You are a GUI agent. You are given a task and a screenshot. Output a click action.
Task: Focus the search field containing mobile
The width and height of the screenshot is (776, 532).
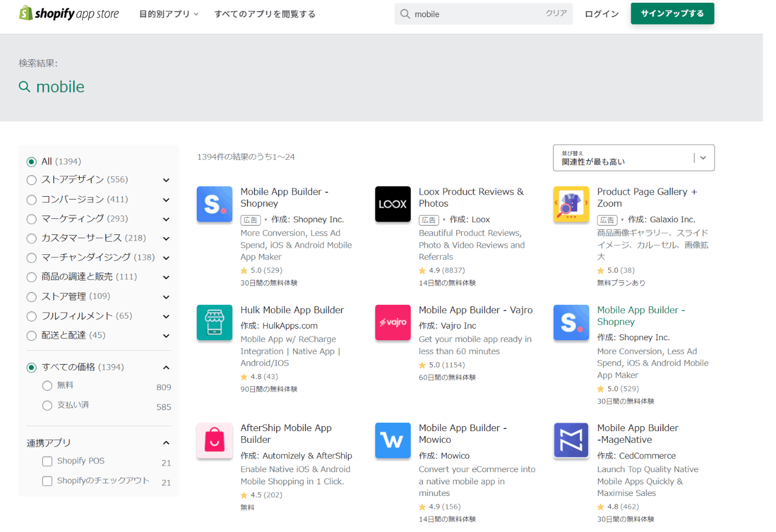pyautogui.click(x=483, y=14)
